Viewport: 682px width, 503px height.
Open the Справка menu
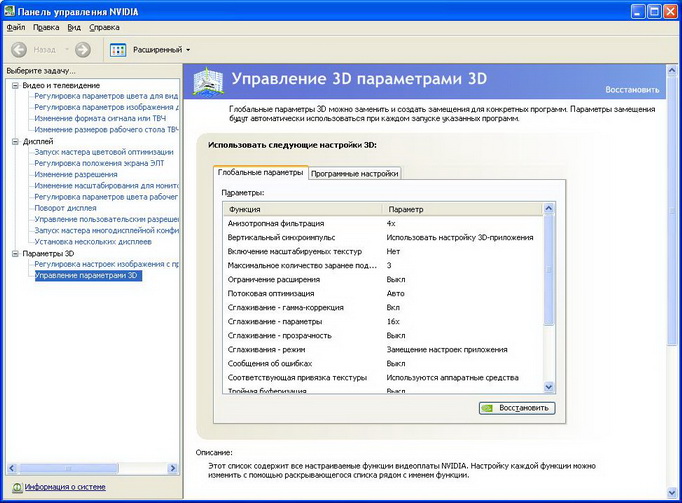coord(104,27)
